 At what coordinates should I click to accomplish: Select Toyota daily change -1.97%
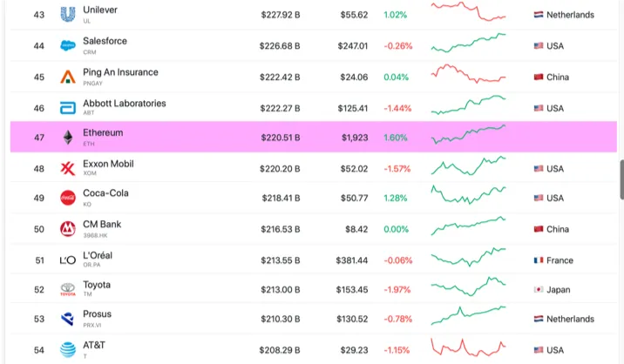click(x=397, y=290)
